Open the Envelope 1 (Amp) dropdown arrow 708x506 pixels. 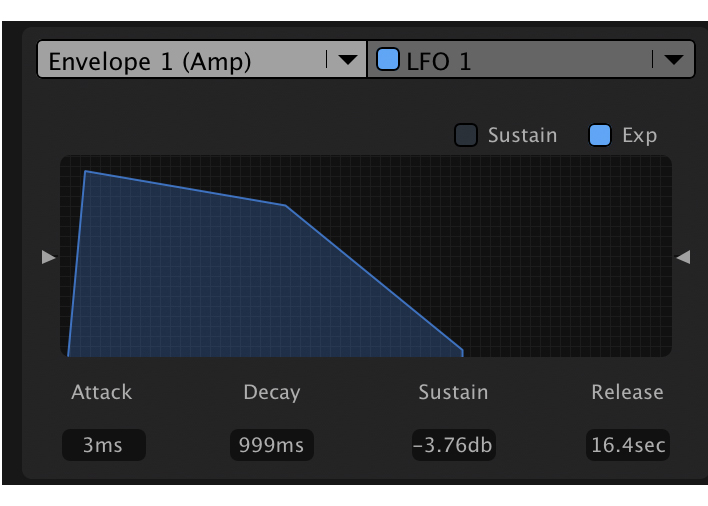347,60
